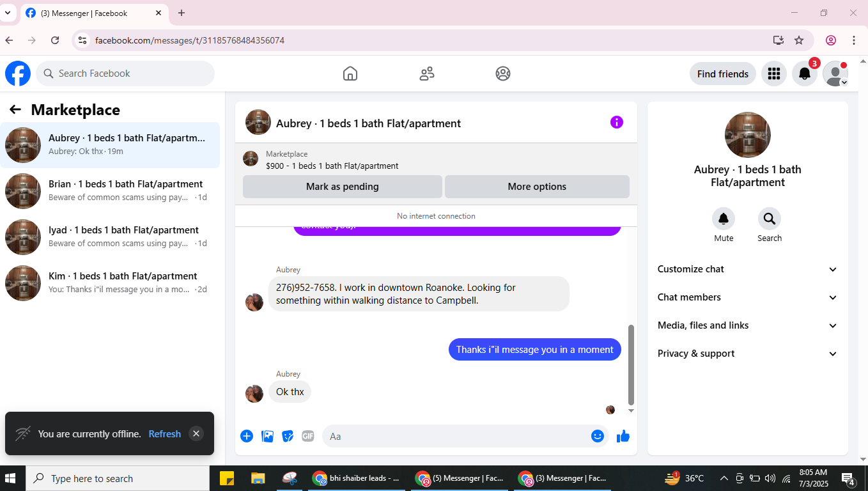
Task: Click the Facebook logo icon
Action: coord(18,74)
